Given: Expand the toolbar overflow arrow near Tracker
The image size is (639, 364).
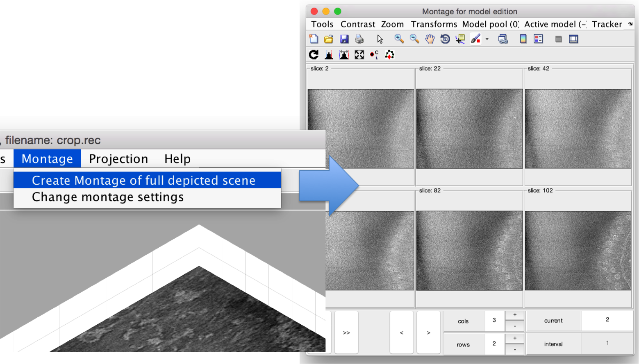Looking at the screenshot, I should tap(630, 24).
